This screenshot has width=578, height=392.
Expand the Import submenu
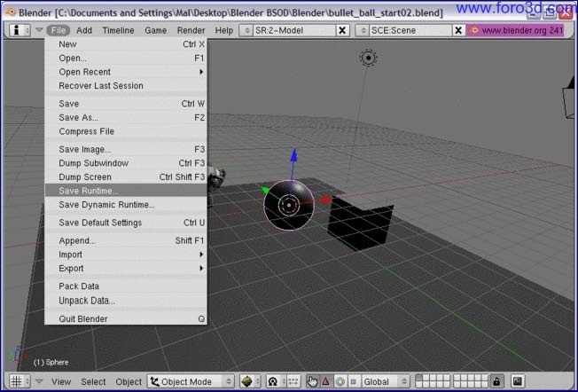[126, 255]
